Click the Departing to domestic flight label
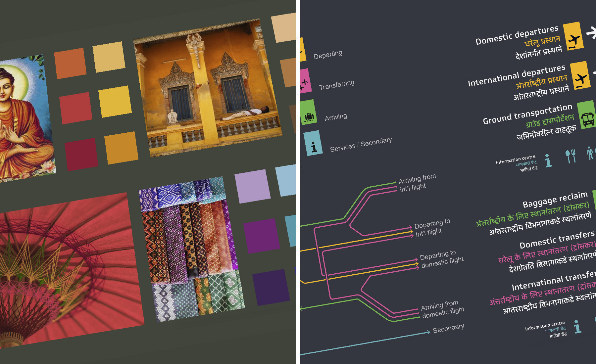Image resolution: width=596 pixels, height=364 pixels. (x=441, y=259)
